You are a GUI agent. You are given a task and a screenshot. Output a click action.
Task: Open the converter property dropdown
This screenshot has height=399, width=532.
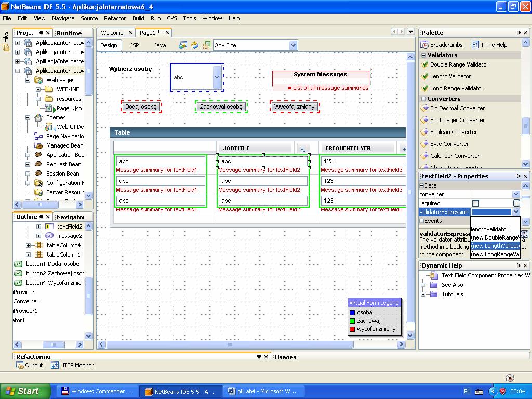[516, 194]
